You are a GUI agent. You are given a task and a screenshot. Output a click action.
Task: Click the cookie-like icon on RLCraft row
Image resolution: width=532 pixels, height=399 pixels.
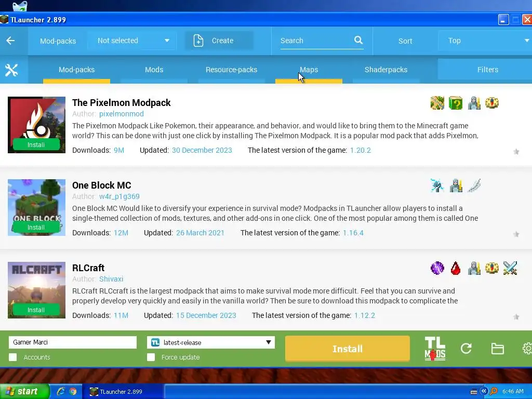click(492, 268)
